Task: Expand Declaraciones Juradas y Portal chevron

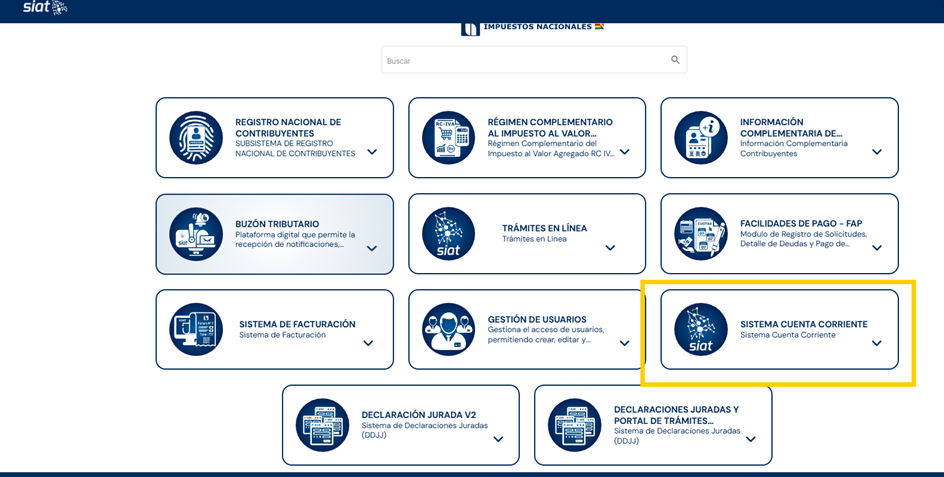Action: (751, 439)
